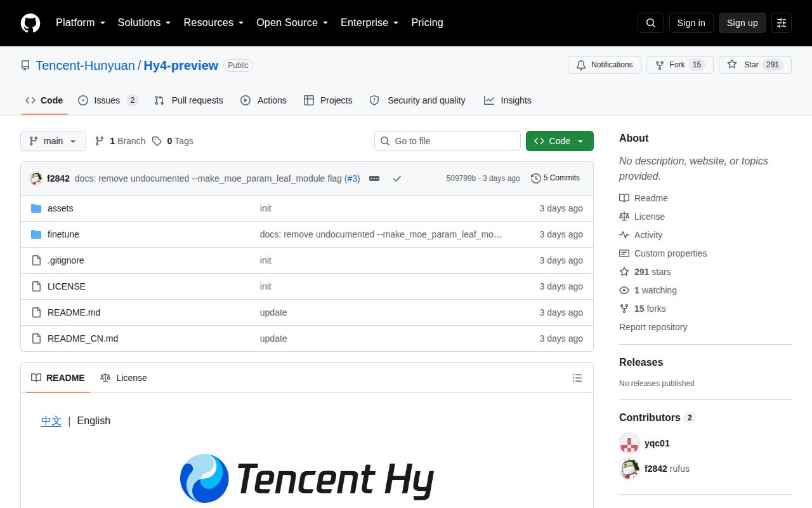The width and height of the screenshot is (812, 508).
Task: Click the Sign in button
Action: [691, 23]
